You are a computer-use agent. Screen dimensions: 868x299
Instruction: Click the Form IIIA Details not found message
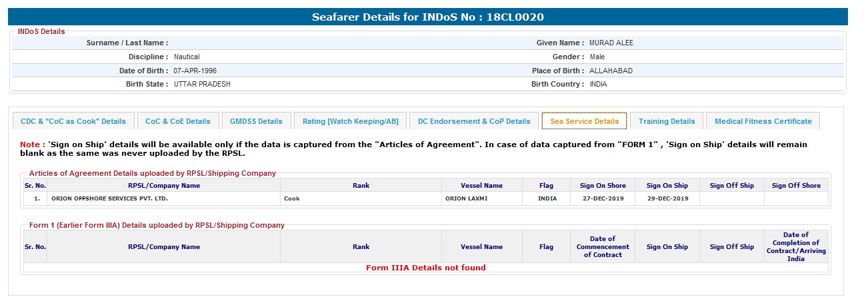[x=425, y=268]
